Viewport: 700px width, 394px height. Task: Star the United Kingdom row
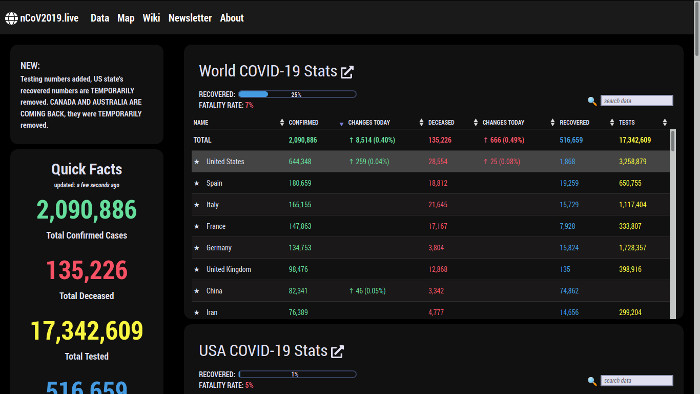coord(196,270)
